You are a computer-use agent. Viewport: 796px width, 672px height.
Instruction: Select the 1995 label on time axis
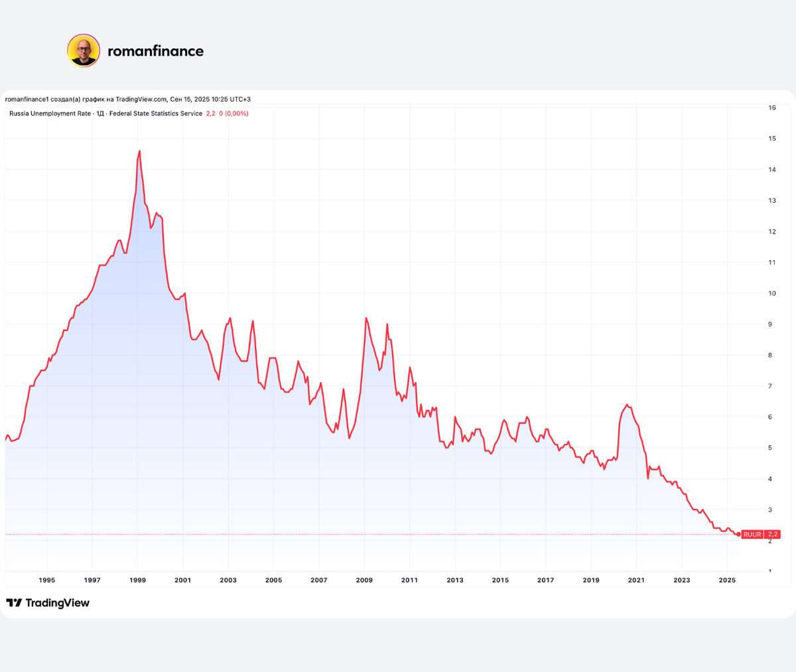tap(47, 580)
